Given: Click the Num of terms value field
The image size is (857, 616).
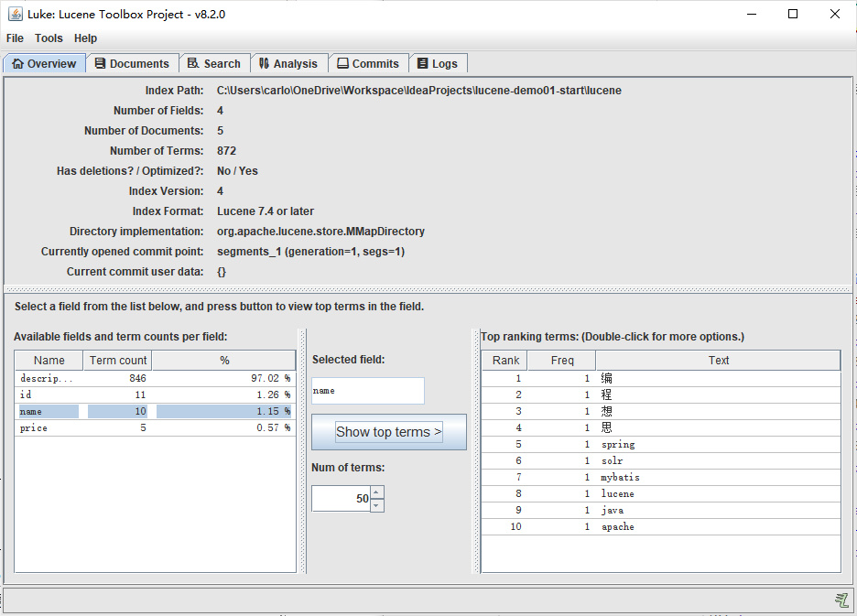Looking at the screenshot, I should tap(341, 499).
